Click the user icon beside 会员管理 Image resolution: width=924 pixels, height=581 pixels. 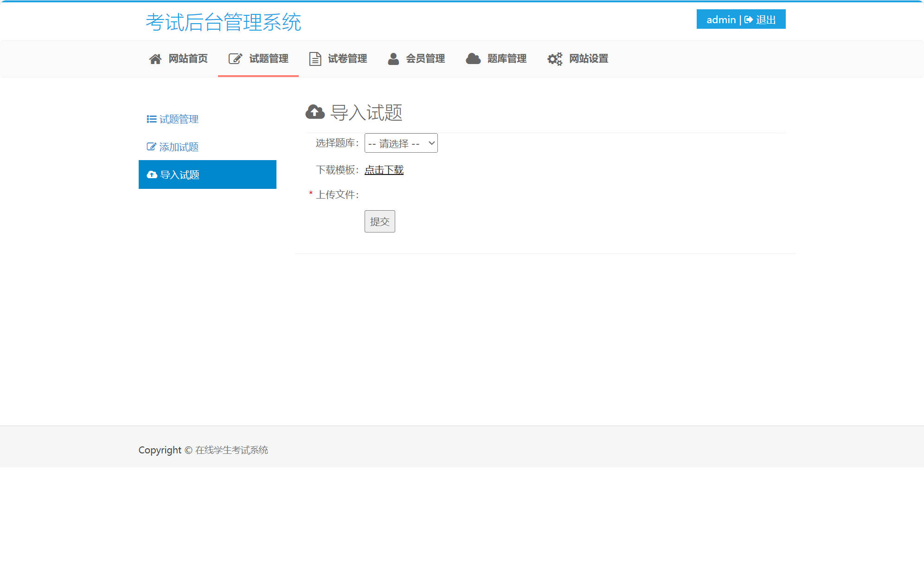[393, 58]
